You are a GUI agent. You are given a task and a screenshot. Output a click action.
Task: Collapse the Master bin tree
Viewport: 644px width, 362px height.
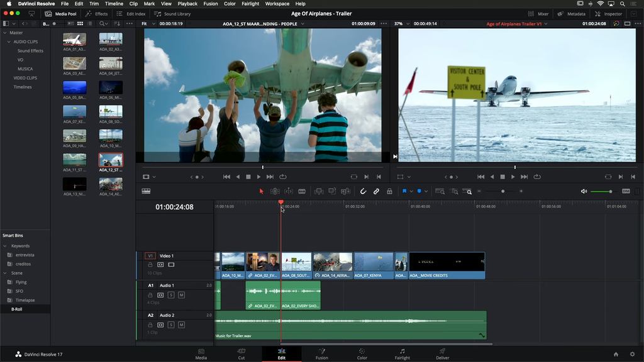(x=5, y=33)
